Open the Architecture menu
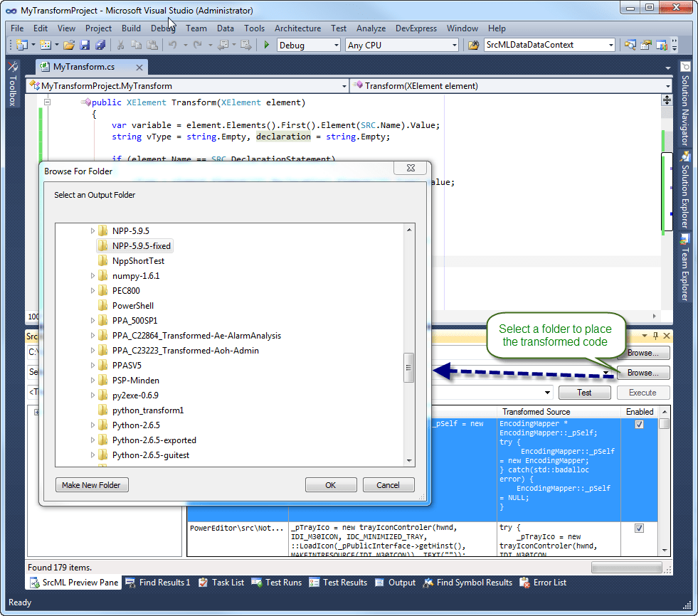 coord(298,28)
